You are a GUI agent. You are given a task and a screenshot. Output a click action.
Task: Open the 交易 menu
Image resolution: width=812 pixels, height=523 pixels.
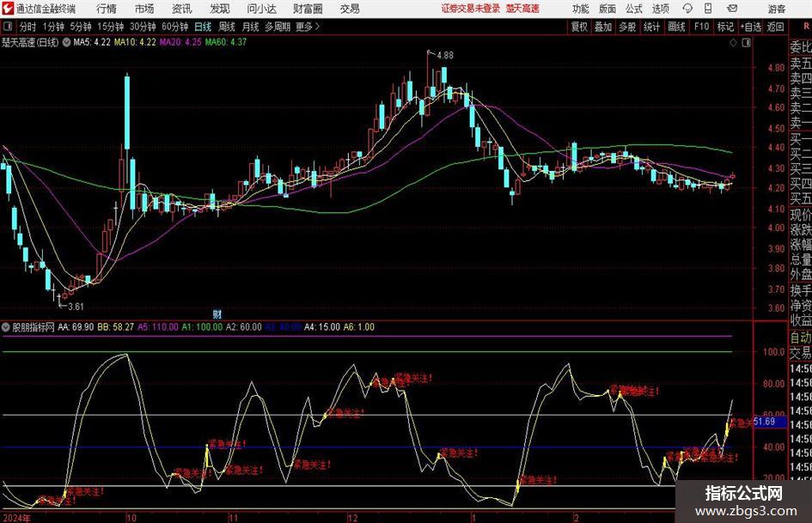[x=350, y=9]
